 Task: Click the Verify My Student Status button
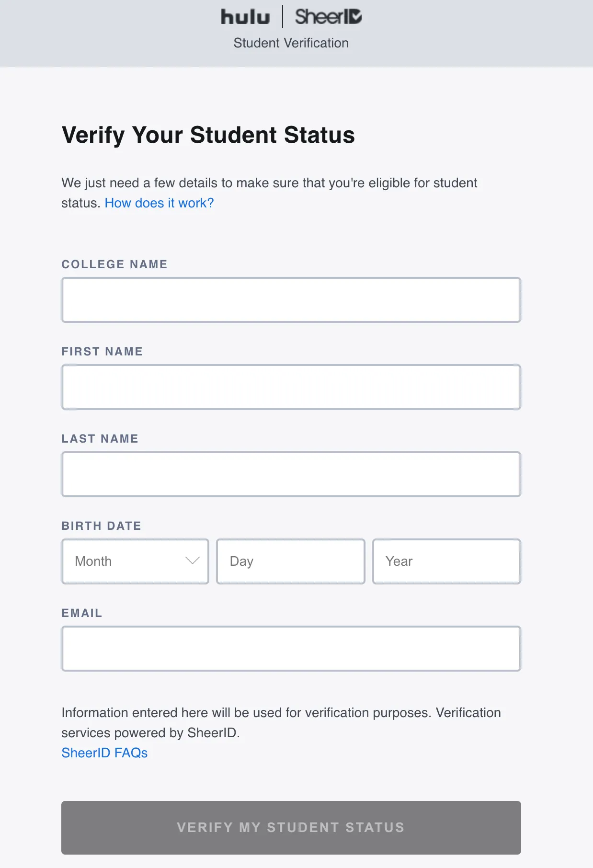(291, 827)
